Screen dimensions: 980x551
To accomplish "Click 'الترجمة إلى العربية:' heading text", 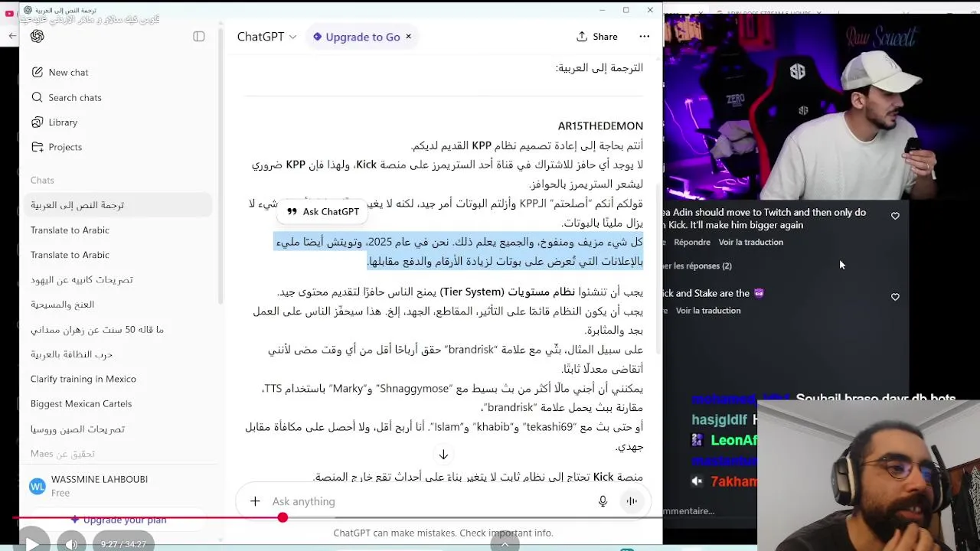I will [599, 67].
